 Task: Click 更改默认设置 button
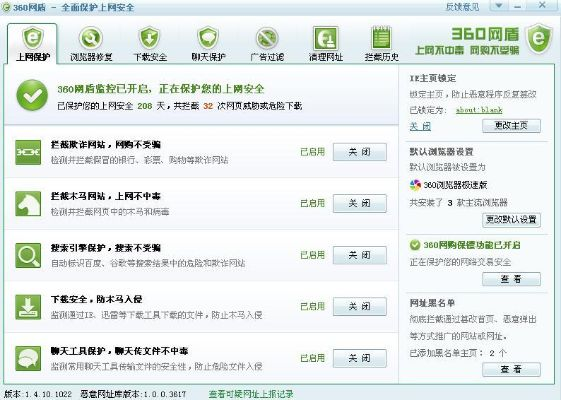(x=511, y=219)
